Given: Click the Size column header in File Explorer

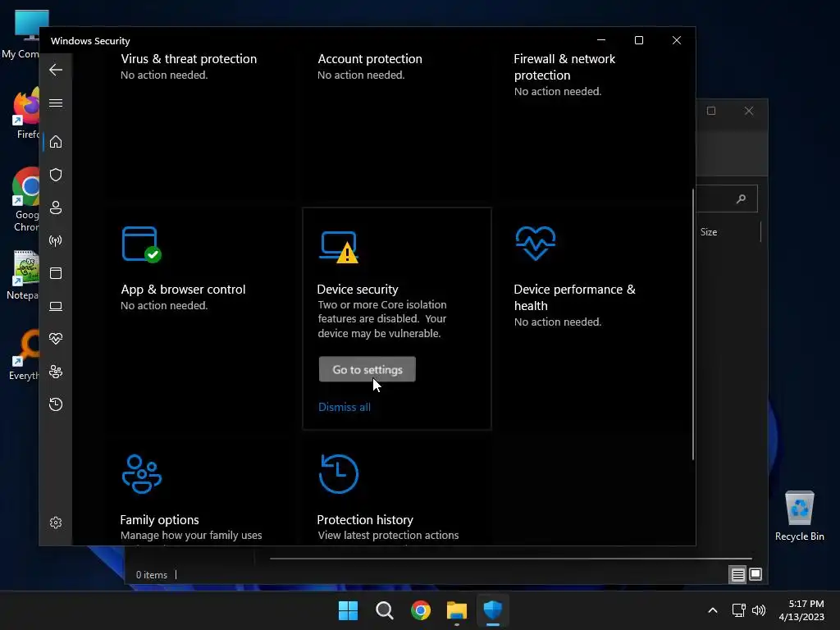Looking at the screenshot, I should tap(708, 232).
